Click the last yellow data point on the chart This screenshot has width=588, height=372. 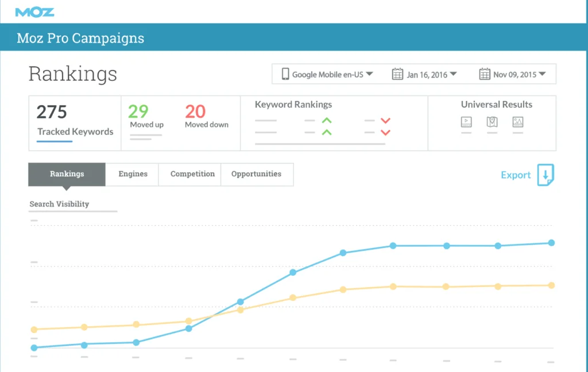pyautogui.click(x=551, y=285)
